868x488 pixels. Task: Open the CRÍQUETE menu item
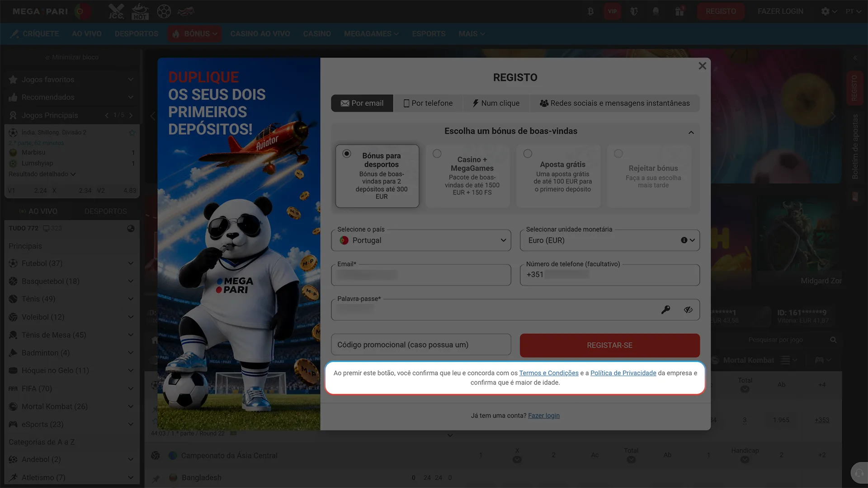click(x=35, y=34)
